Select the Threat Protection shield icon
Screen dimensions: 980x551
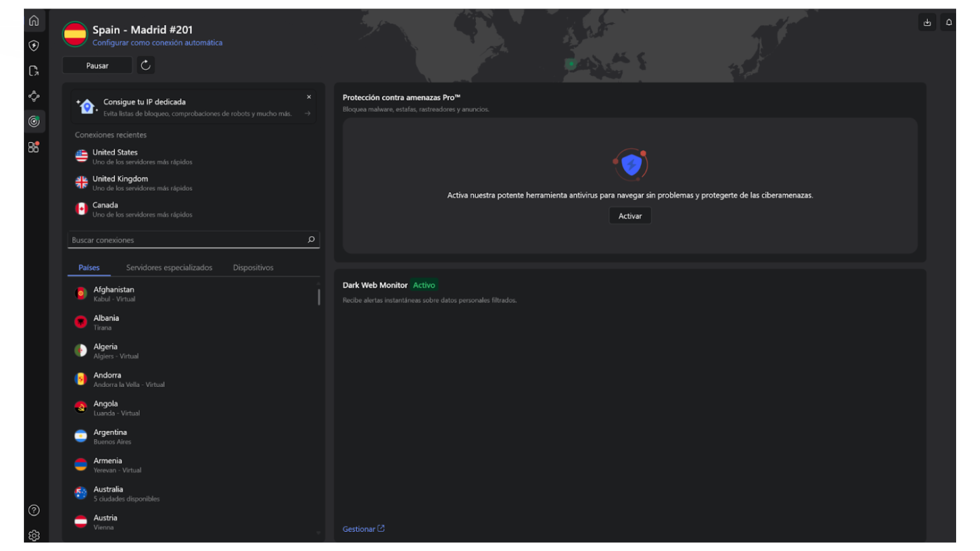click(34, 45)
